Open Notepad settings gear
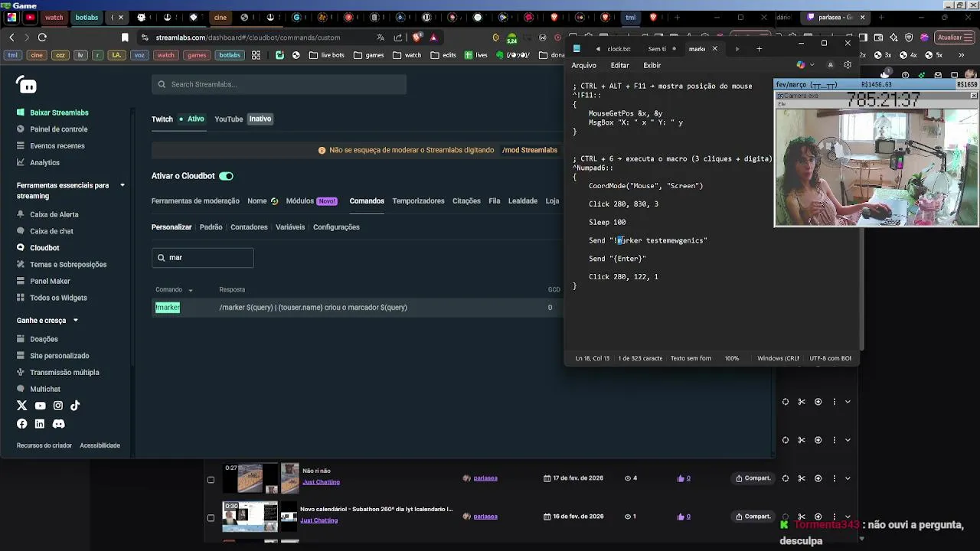Screen dimensions: 980x551 point(848,65)
